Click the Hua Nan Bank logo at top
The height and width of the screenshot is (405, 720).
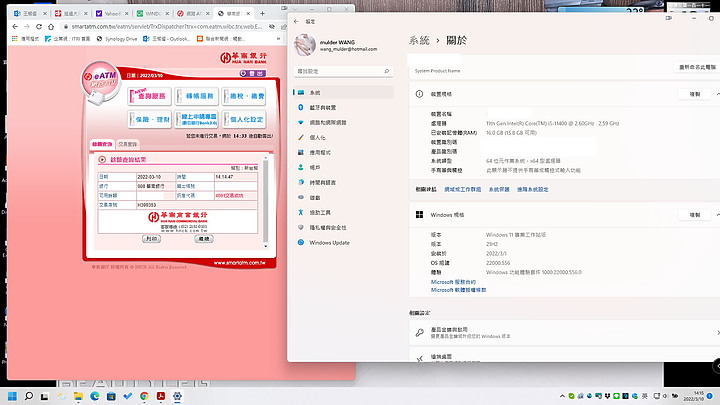[243, 58]
